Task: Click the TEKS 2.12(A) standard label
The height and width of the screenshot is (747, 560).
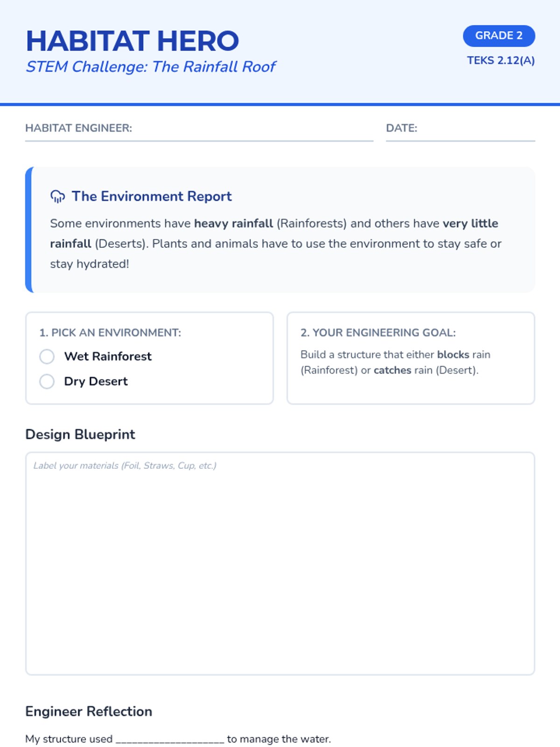Action: point(500,61)
